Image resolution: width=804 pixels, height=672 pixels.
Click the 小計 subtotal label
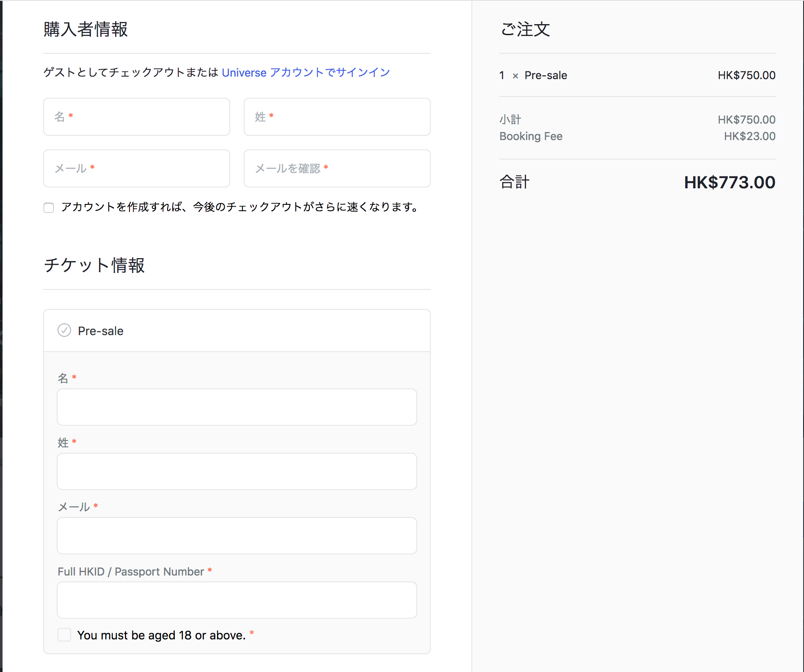[510, 120]
